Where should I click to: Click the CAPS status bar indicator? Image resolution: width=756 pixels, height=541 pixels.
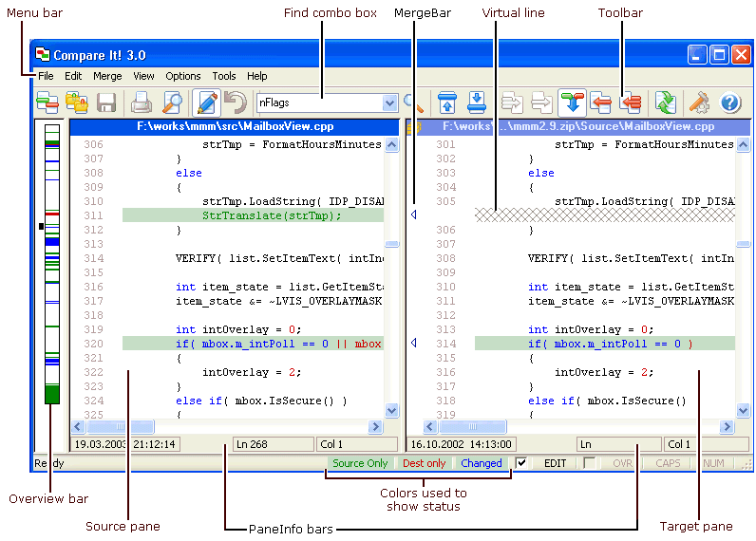pos(668,463)
